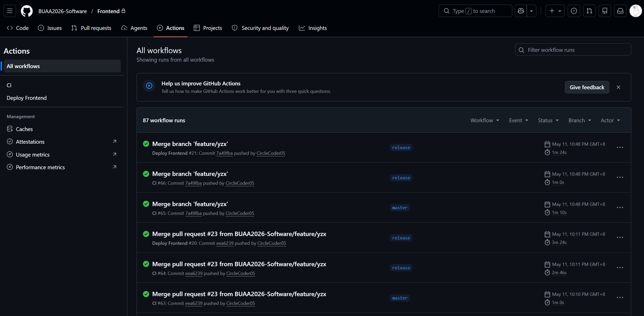
Task: Open the CI #65 run title
Action: click(x=190, y=204)
